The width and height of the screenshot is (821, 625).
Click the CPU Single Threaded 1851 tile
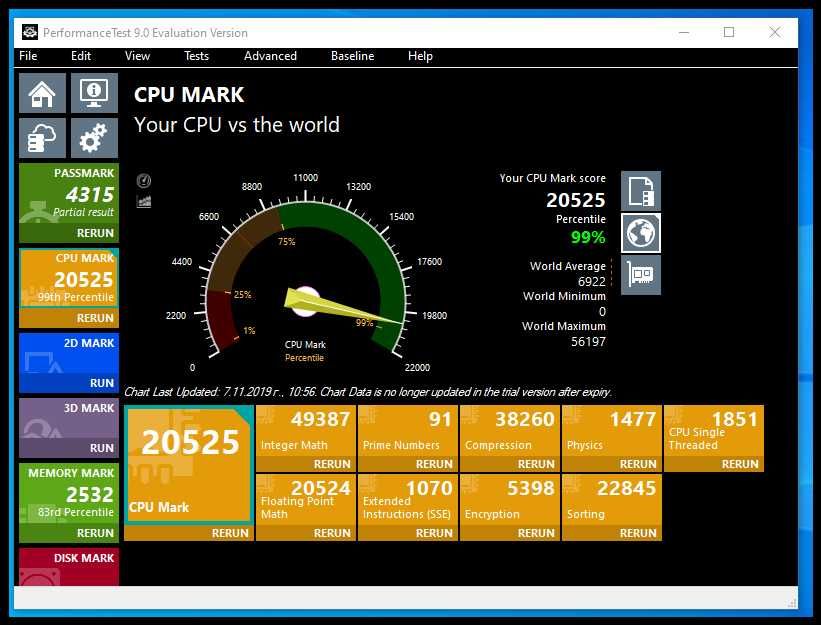click(x=714, y=431)
